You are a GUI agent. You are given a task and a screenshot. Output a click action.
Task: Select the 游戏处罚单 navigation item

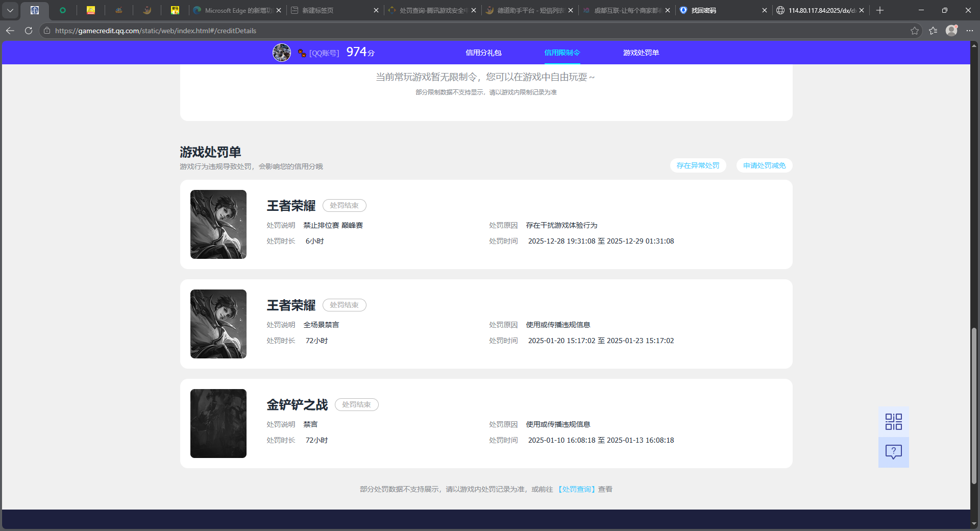tap(641, 53)
